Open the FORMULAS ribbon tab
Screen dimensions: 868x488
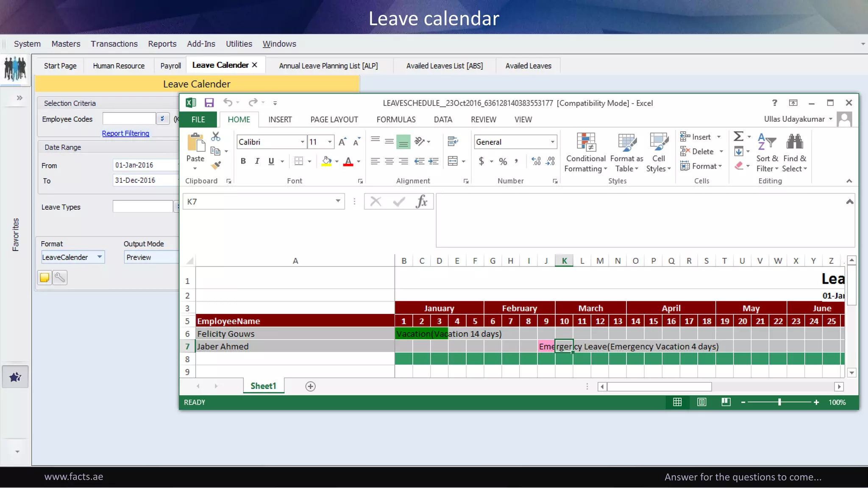[x=396, y=119]
